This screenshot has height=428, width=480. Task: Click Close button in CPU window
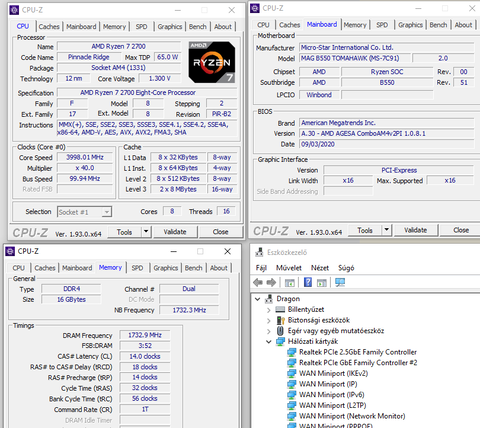[220, 232]
